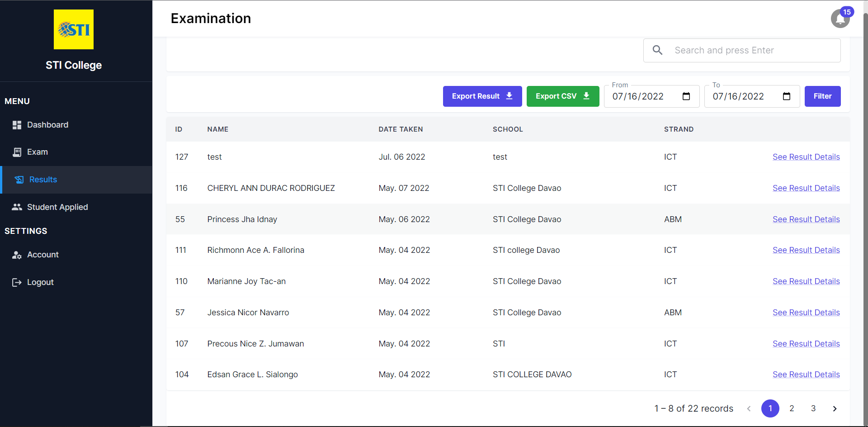Screen dimensions: 868x427
Task: Click the STRAND column header
Action: (x=679, y=129)
